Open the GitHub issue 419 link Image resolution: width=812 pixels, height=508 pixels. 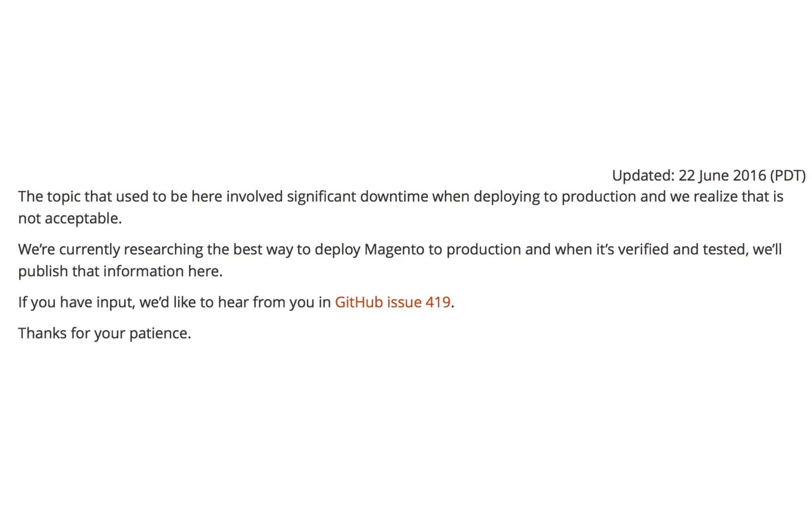tap(393, 302)
